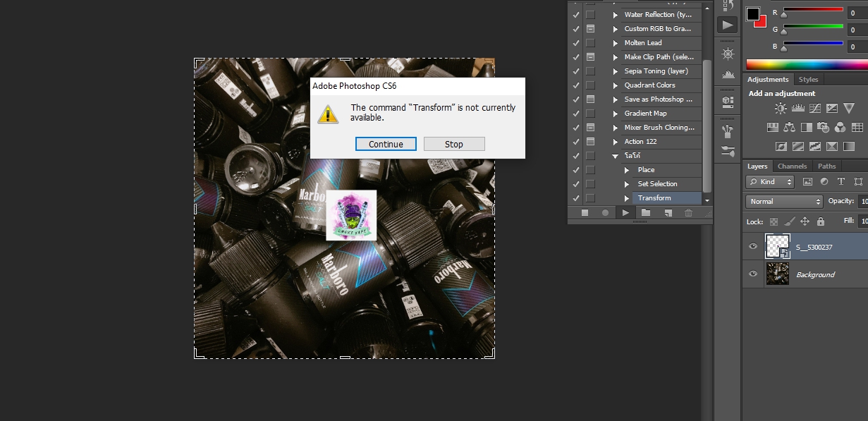Lock transparent pixels
The height and width of the screenshot is (421, 868).
tap(774, 221)
